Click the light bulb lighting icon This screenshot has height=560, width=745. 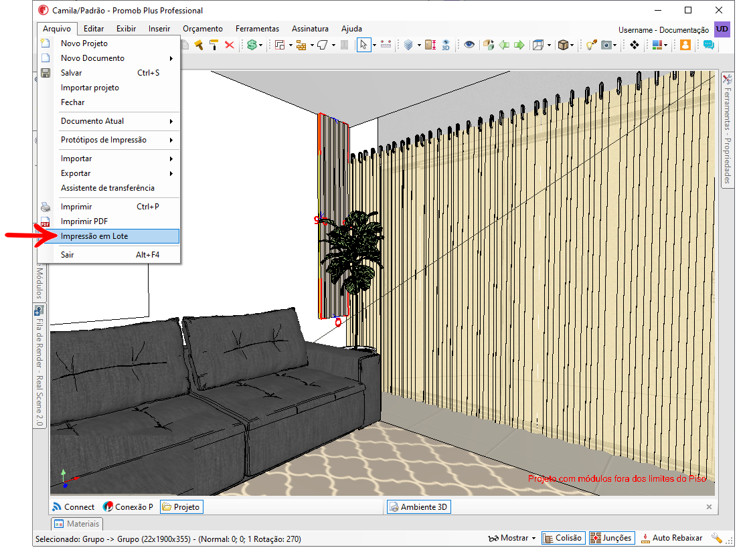point(592,45)
